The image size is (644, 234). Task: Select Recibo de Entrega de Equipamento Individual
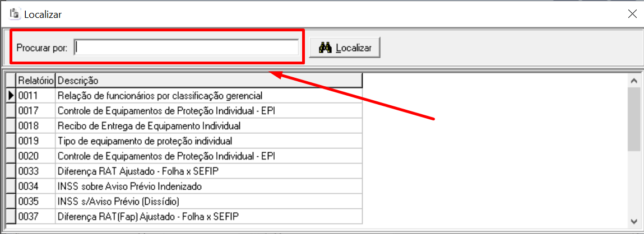pos(149,126)
